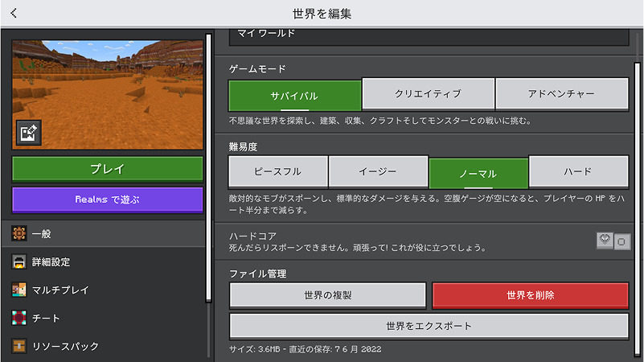Viewport: 644px width, 362px height.
Task: Click the ゲームモード heading text
Action: (x=257, y=69)
